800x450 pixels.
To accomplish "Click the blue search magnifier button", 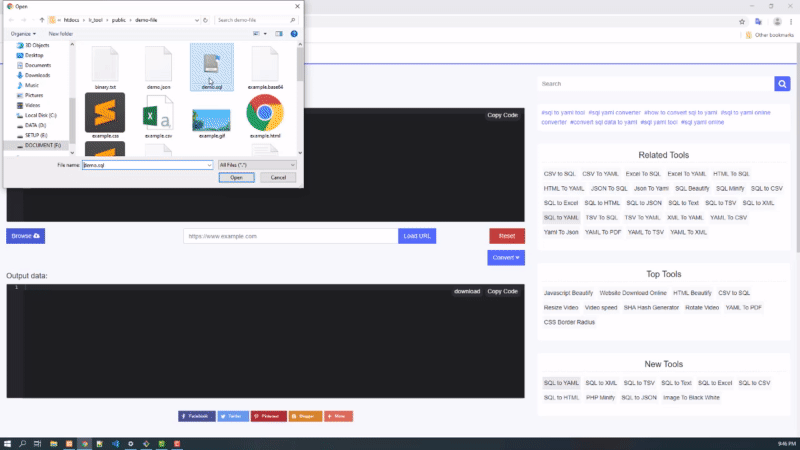I will [782, 84].
